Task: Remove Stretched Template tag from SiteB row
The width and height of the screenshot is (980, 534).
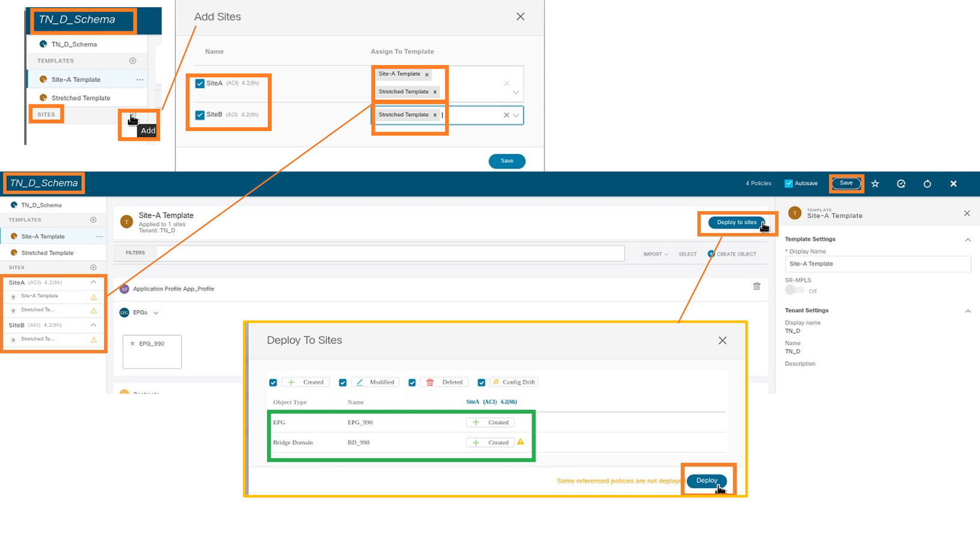Action: coord(435,115)
